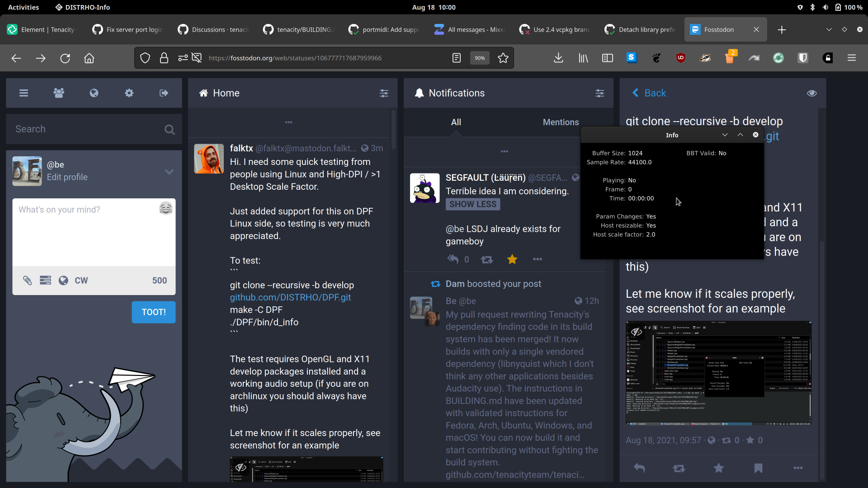Switch to the All notifications tab
The image size is (868, 488).
point(456,122)
